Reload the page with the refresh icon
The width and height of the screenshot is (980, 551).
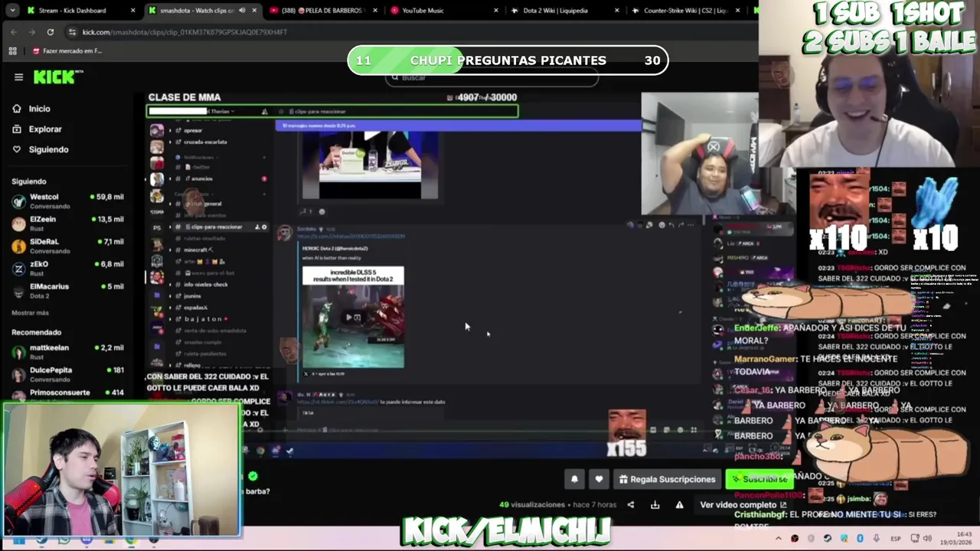pos(51,32)
